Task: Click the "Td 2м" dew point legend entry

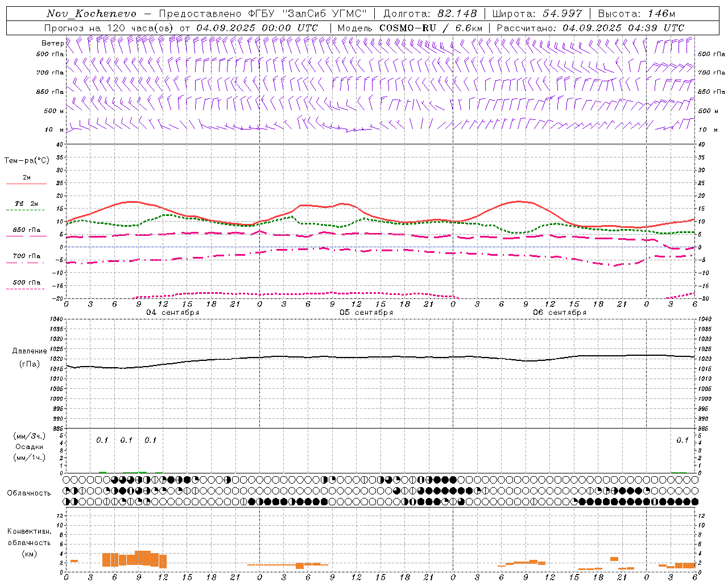Action: [26, 203]
